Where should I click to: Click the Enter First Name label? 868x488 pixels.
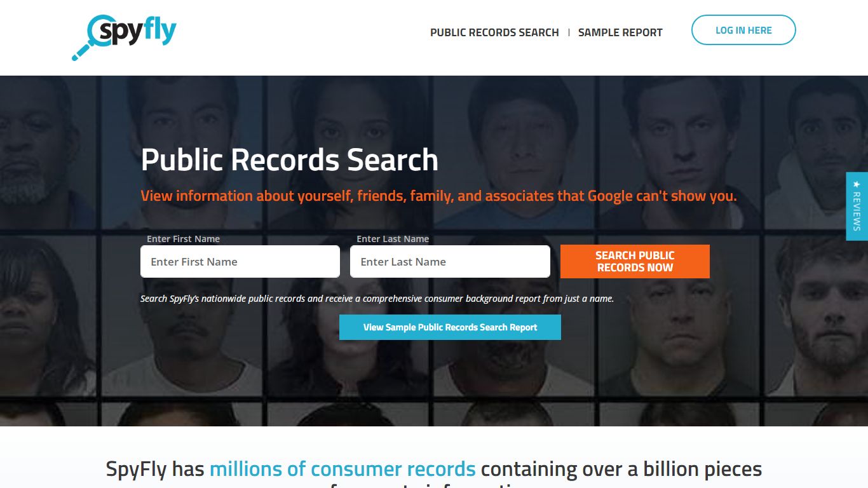183,238
